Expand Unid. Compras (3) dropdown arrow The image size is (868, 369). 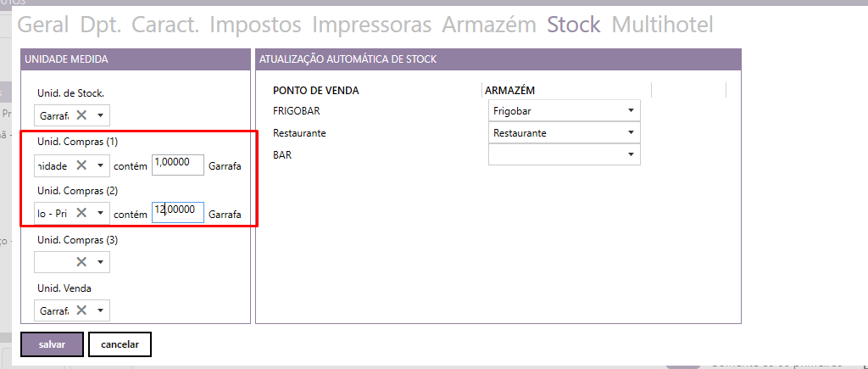(x=100, y=262)
